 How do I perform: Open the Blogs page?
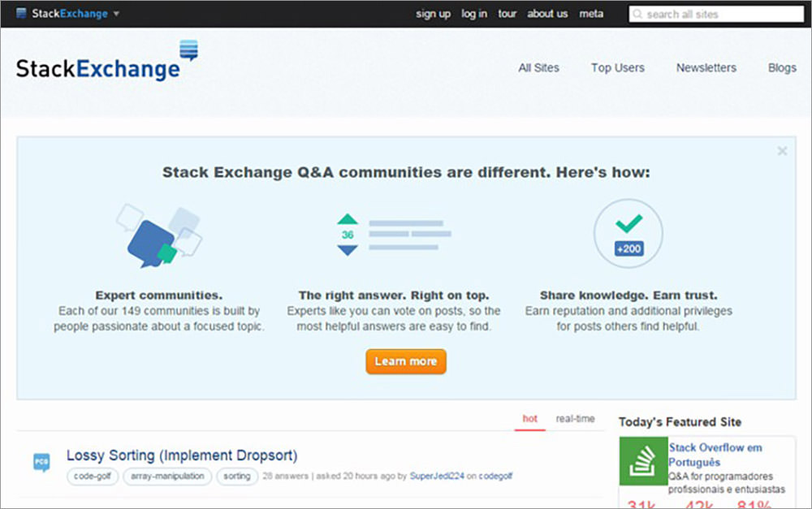782,68
